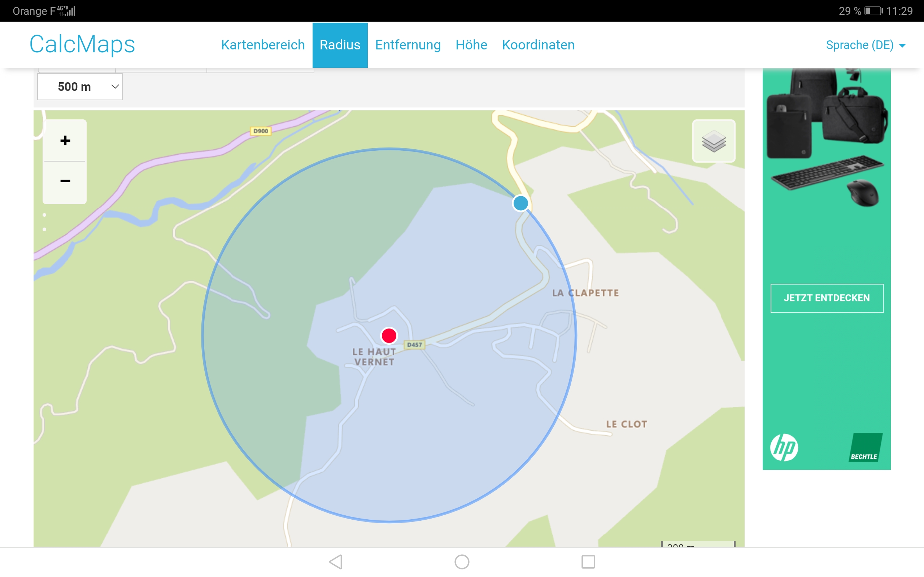This screenshot has width=924, height=577.
Task: Tap the Android recent apps square
Action: tap(588, 562)
